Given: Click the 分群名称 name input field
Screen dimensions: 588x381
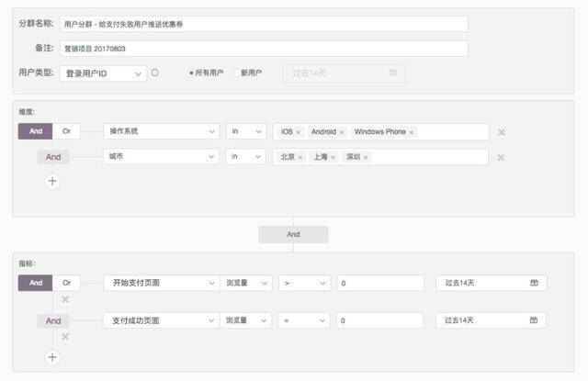Looking at the screenshot, I should coord(264,25).
